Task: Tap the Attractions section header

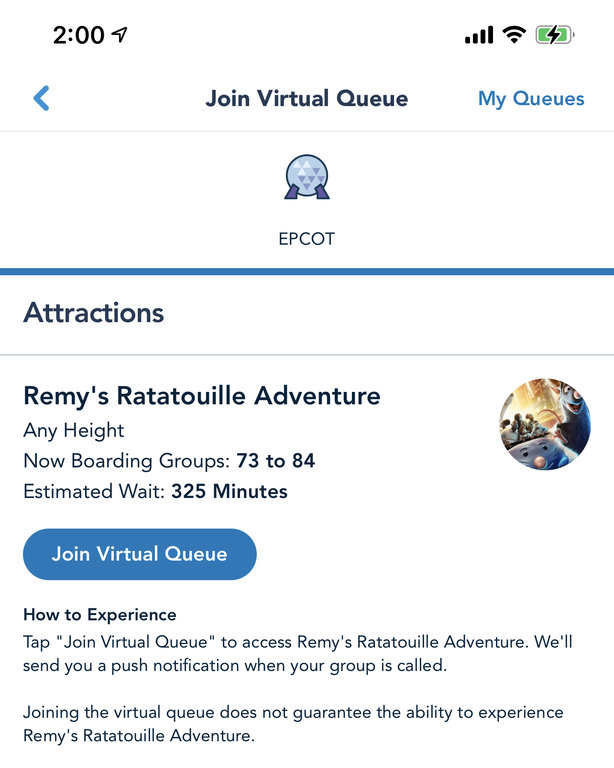Action: click(94, 312)
